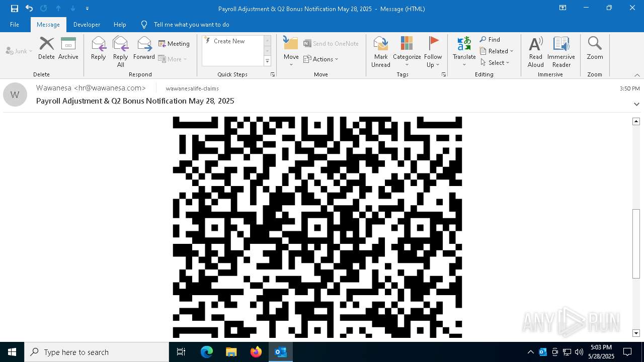Click sender Wawanesa <hr@wawanesa.com>

[x=91, y=88]
